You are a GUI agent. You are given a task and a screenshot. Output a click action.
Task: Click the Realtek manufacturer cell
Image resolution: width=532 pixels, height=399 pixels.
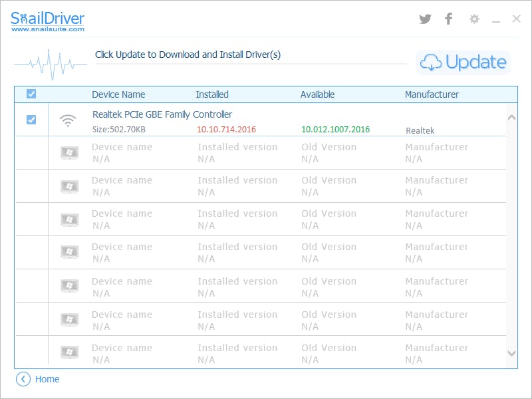tap(420, 130)
